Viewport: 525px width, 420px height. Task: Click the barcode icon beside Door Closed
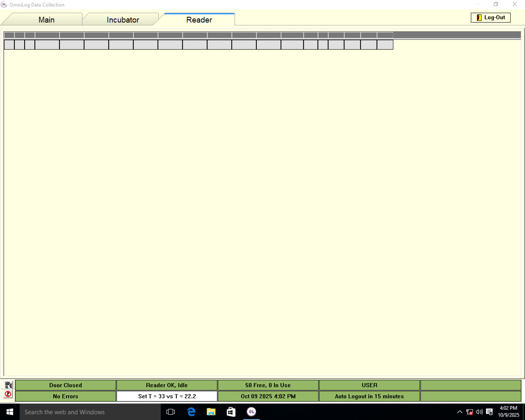(9, 385)
